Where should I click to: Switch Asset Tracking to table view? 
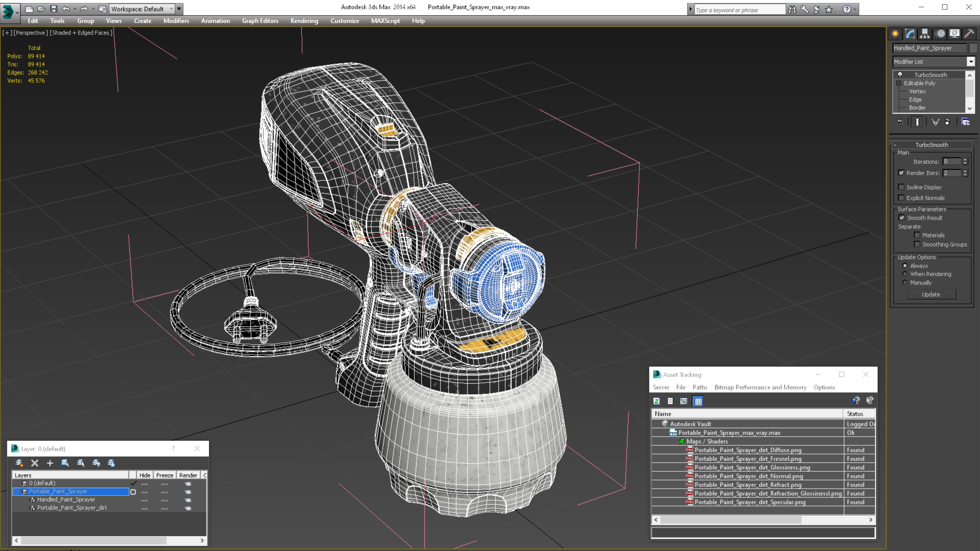[x=698, y=401]
